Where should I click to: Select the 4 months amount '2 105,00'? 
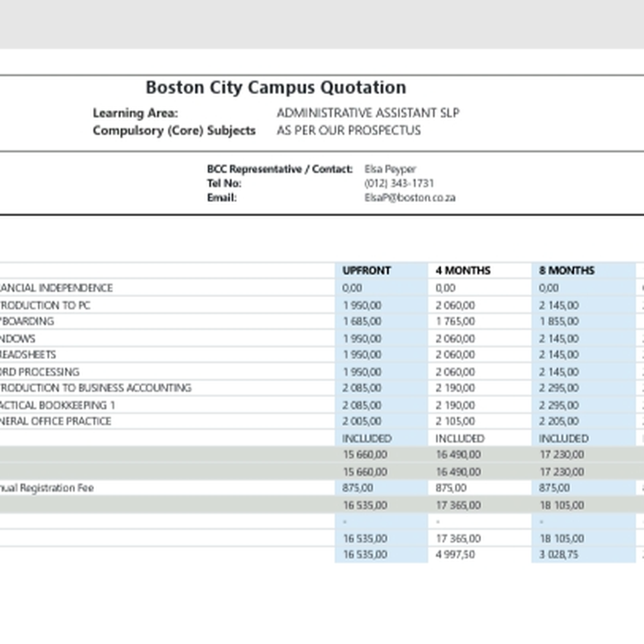coord(455,421)
